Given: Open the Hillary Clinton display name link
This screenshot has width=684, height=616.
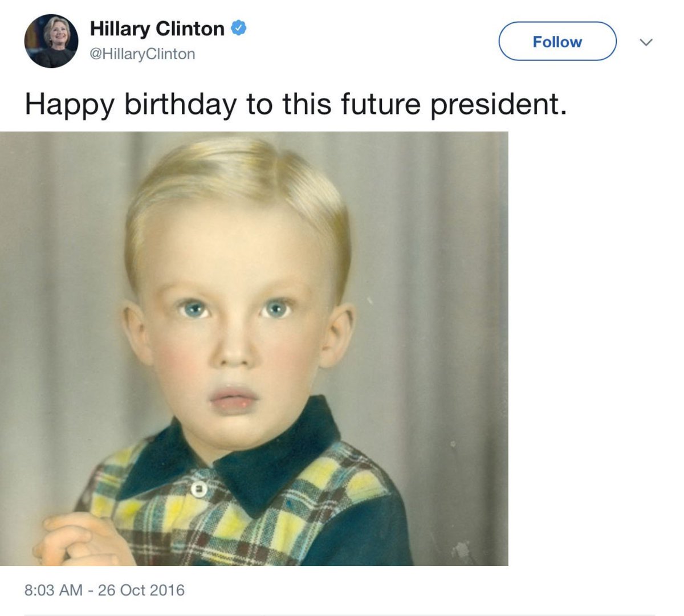Looking at the screenshot, I should [x=157, y=28].
